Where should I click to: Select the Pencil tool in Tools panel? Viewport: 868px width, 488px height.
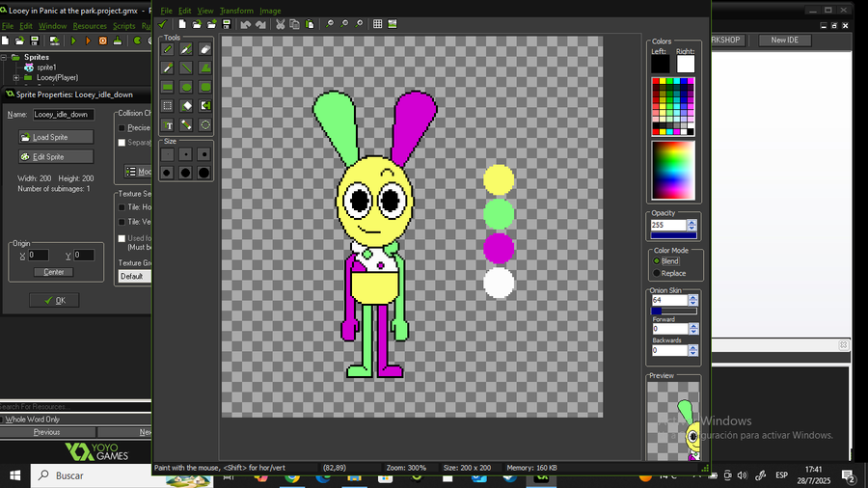[167, 49]
